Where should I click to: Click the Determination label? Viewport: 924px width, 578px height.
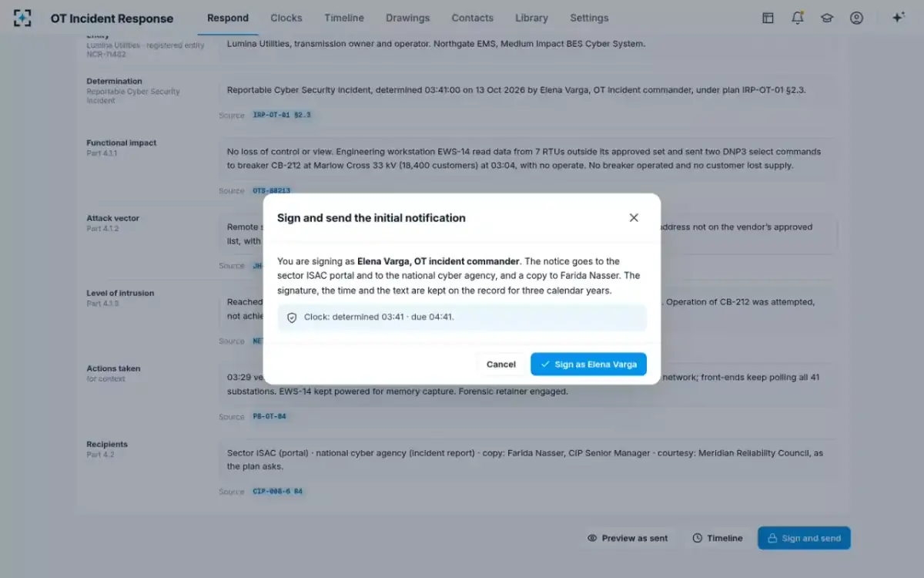tap(114, 81)
